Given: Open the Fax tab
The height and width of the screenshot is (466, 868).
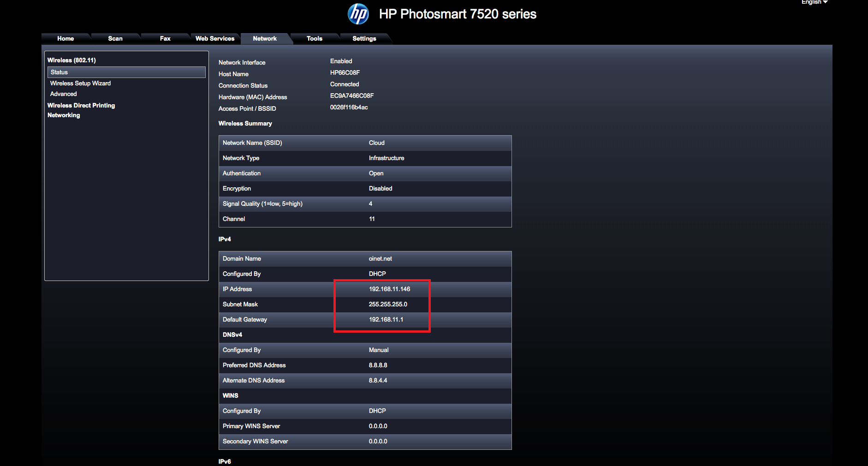Looking at the screenshot, I should tap(165, 39).
